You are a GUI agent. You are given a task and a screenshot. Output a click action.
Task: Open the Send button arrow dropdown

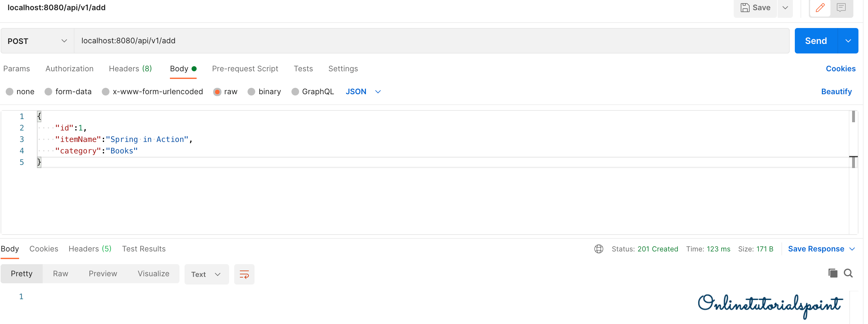(848, 41)
